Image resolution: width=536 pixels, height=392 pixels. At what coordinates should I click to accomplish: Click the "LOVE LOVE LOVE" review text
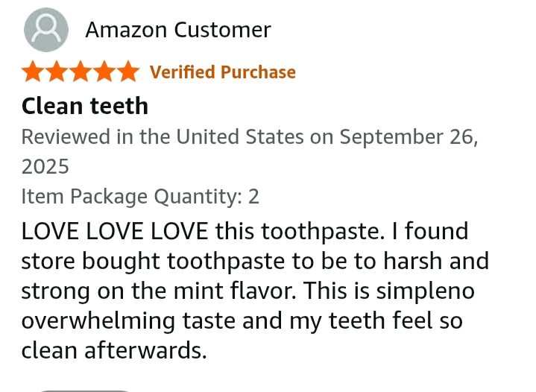[115, 231]
